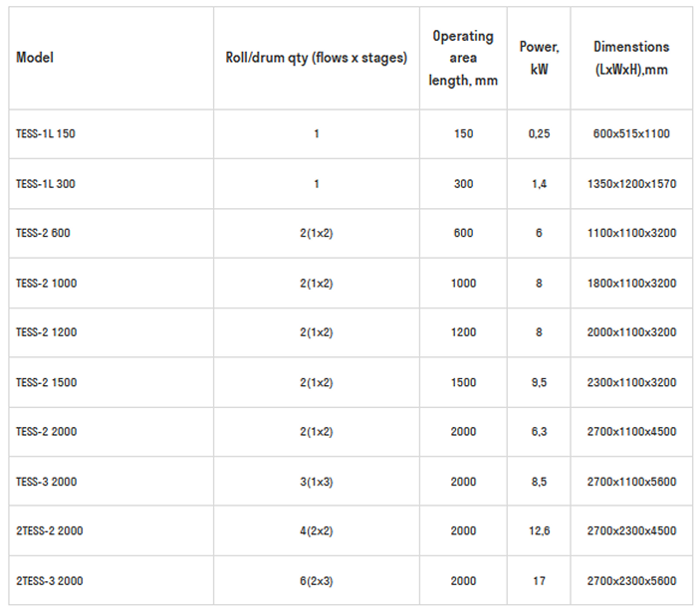Image resolution: width=697 pixels, height=616 pixels.
Task: Select the TESS-2 1500 row label
Action: (x=47, y=382)
